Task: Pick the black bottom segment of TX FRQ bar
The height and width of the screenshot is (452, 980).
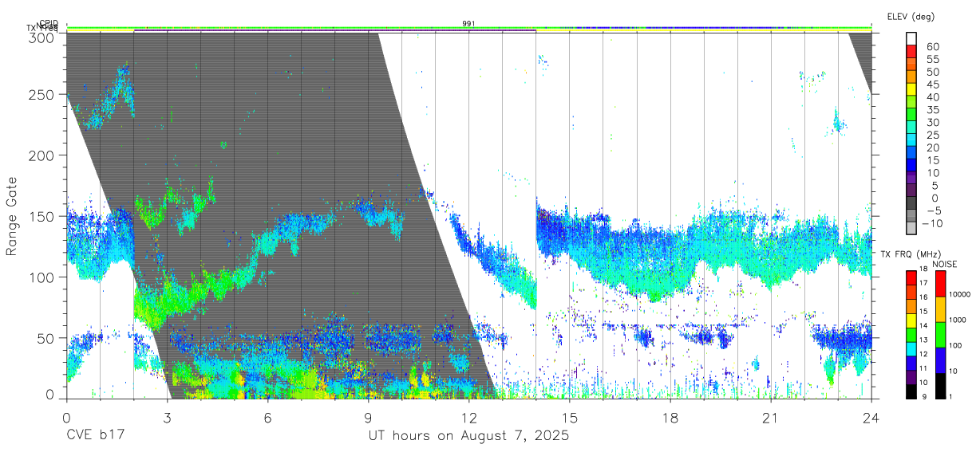Action: point(911,391)
